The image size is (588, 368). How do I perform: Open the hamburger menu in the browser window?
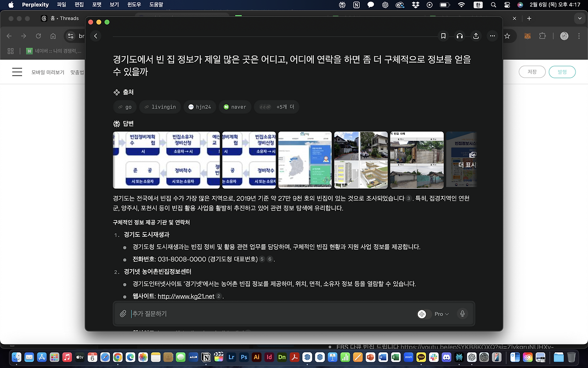tap(17, 72)
